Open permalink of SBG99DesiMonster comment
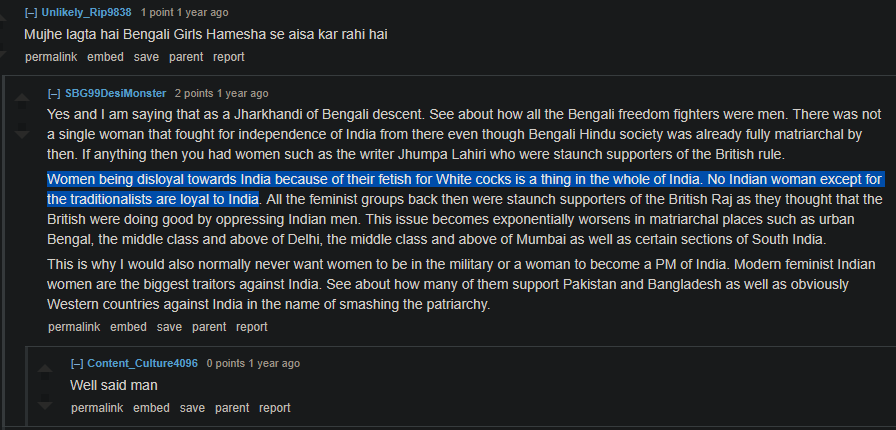 point(73,327)
